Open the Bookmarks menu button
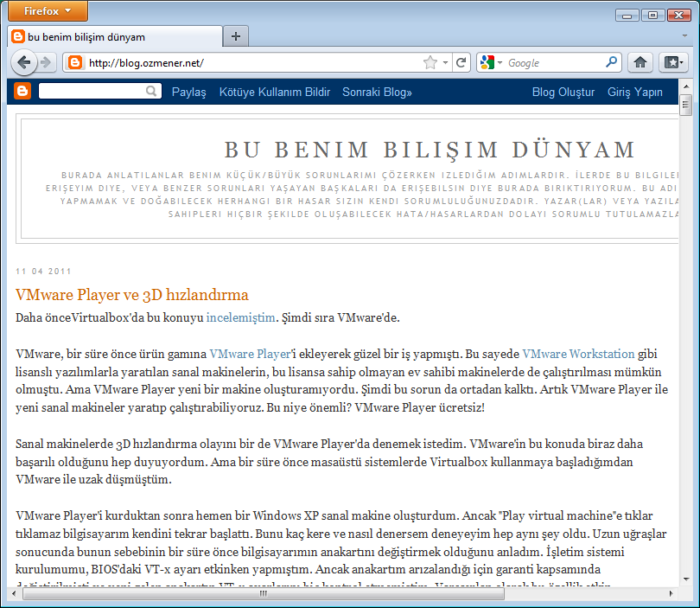700x608 pixels. click(673, 62)
